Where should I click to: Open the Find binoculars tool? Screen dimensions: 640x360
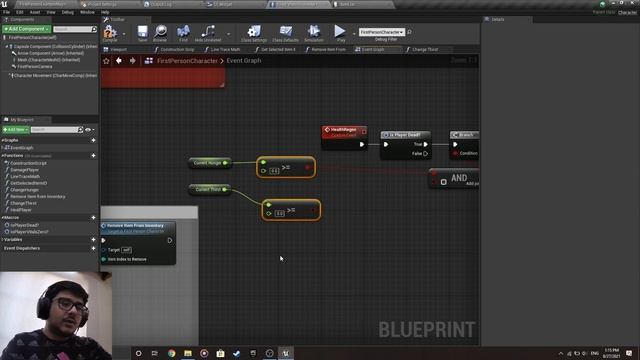coord(183,33)
